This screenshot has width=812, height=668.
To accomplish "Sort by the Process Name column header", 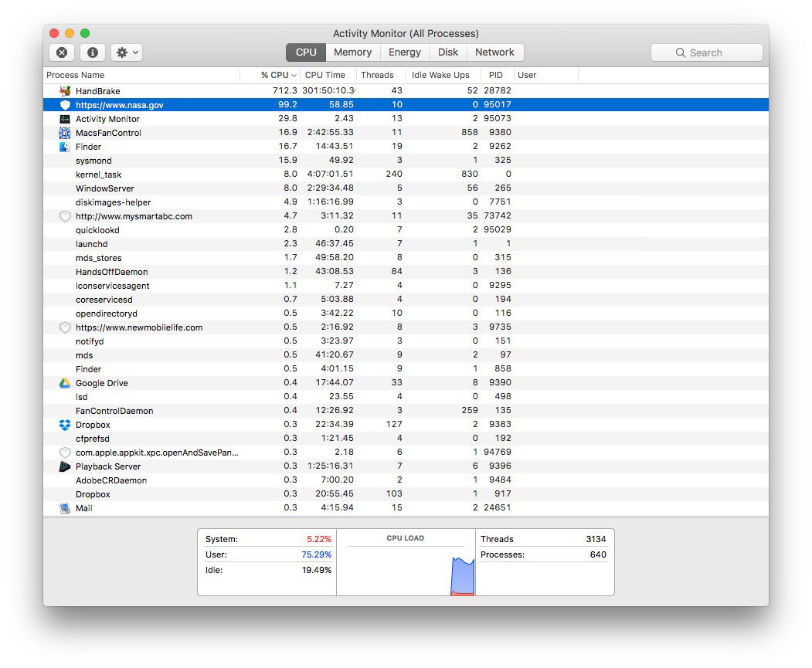I will click(x=141, y=75).
